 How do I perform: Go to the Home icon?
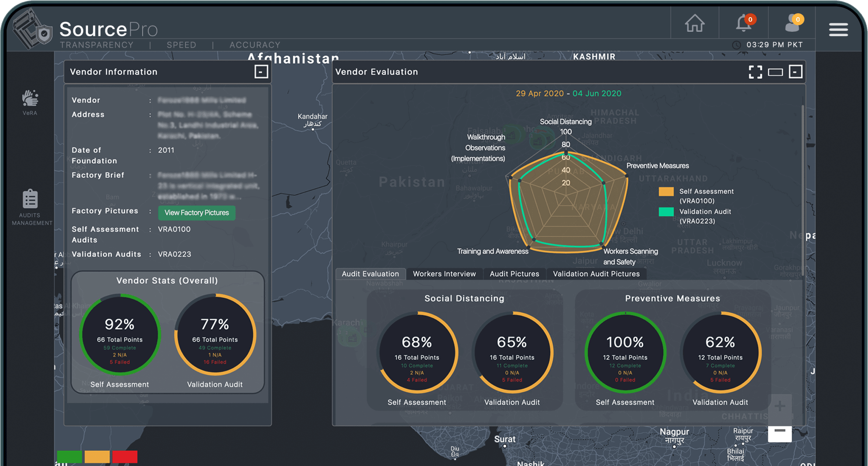[x=694, y=23]
